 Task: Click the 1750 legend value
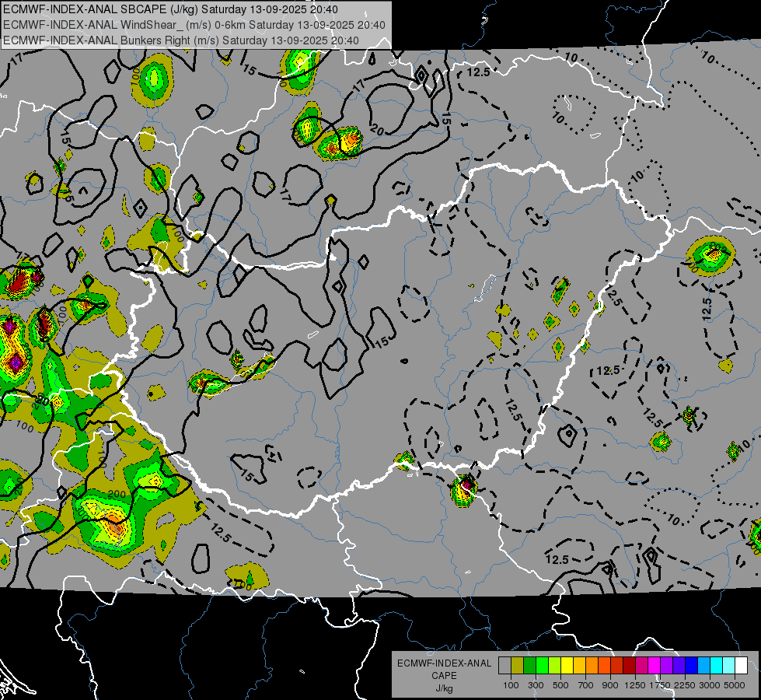point(660,685)
